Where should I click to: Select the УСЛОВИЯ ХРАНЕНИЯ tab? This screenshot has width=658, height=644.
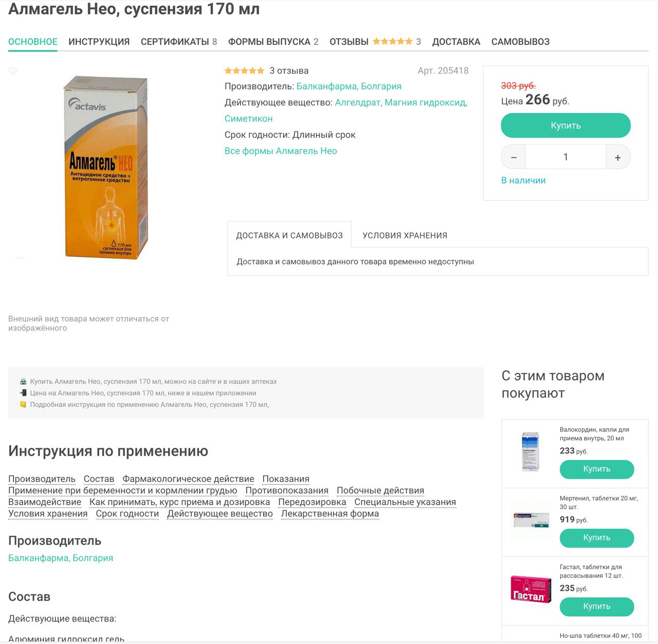point(405,236)
